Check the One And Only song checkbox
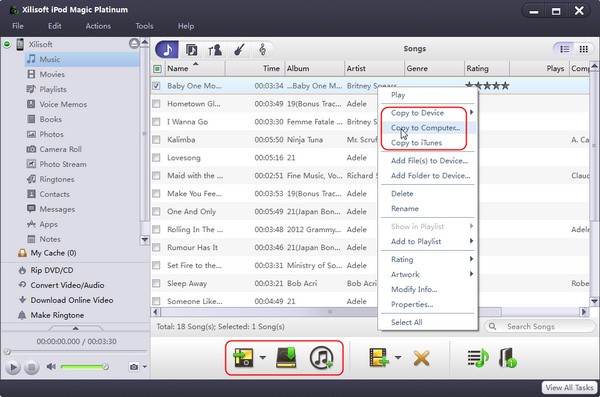The width and height of the screenshot is (600, 397). click(156, 211)
